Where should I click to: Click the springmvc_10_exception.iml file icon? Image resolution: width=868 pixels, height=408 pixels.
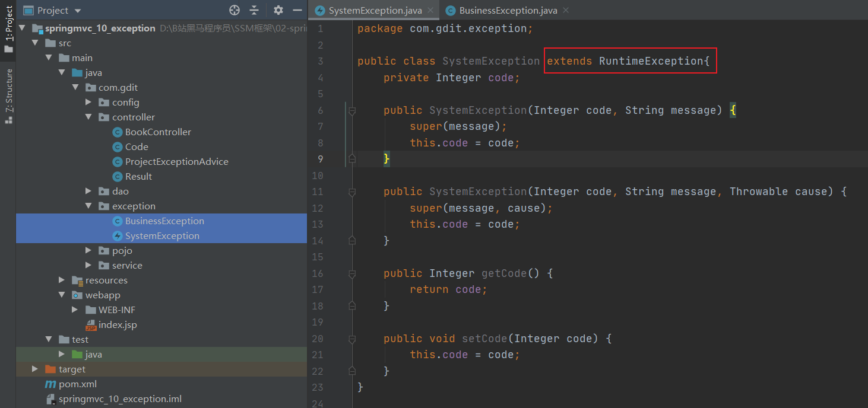point(50,399)
